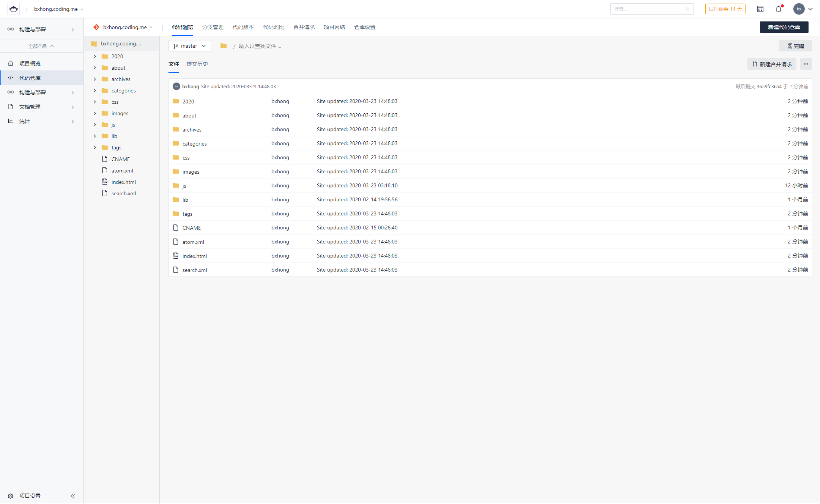Image resolution: width=820 pixels, height=504 pixels.
Task: Expand the tags folder in tree
Action: point(95,147)
